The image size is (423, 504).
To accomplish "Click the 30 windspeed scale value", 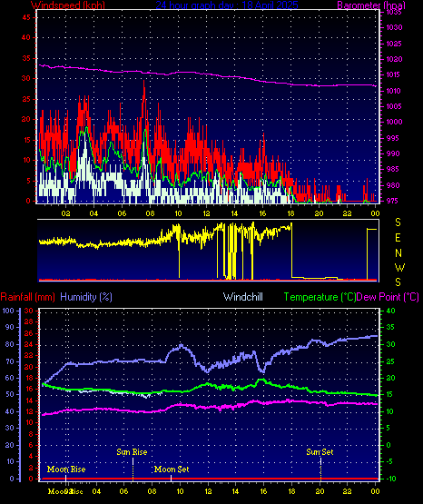I will 26,78.
